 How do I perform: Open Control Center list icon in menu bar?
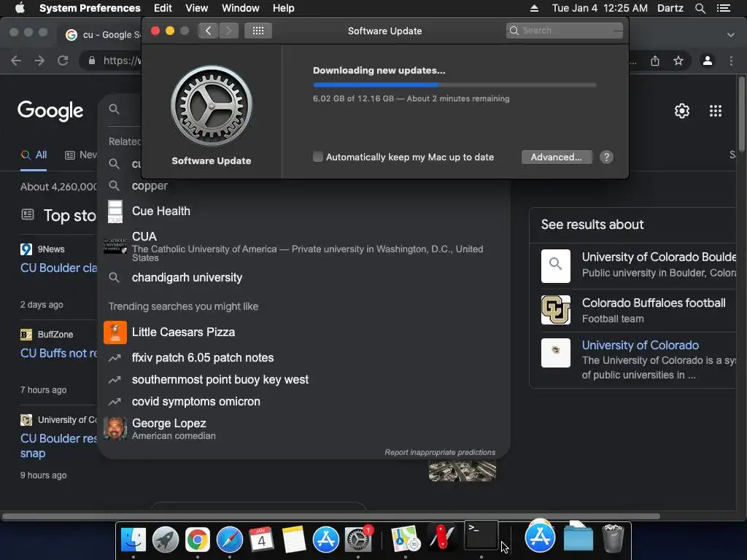tap(723, 8)
